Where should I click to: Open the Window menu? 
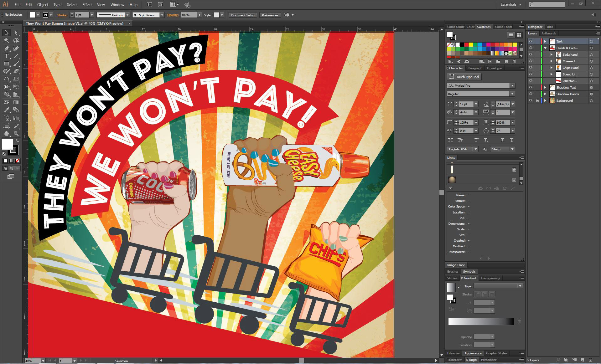(117, 5)
